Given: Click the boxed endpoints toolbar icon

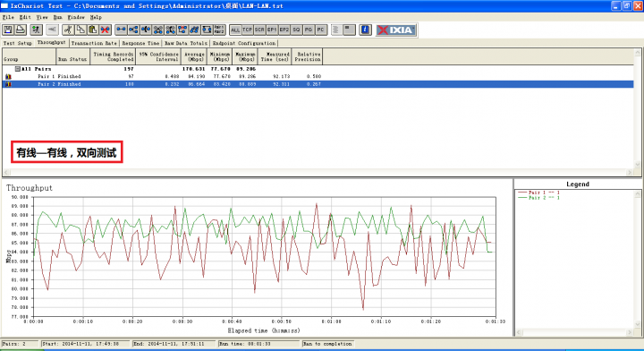Looking at the screenshot, I should point(207,30).
